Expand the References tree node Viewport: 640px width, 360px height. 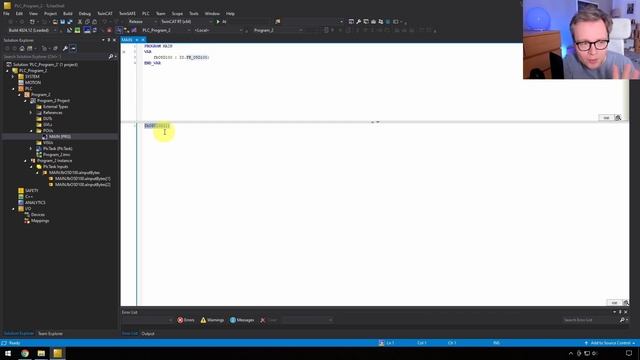[x=31, y=113]
